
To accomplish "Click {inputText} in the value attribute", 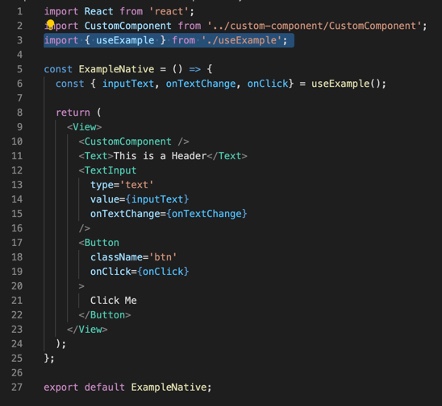I will pyautogui.click(x=157, y=199).
